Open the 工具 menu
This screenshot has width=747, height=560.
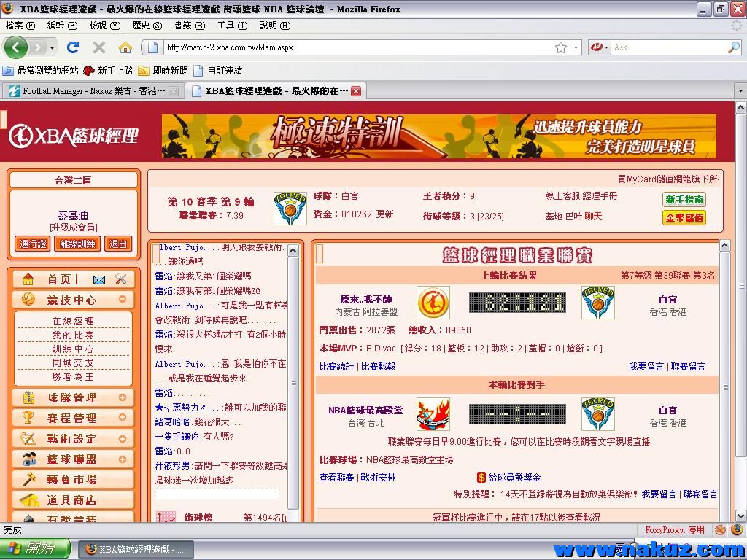(x=232, y=26)
